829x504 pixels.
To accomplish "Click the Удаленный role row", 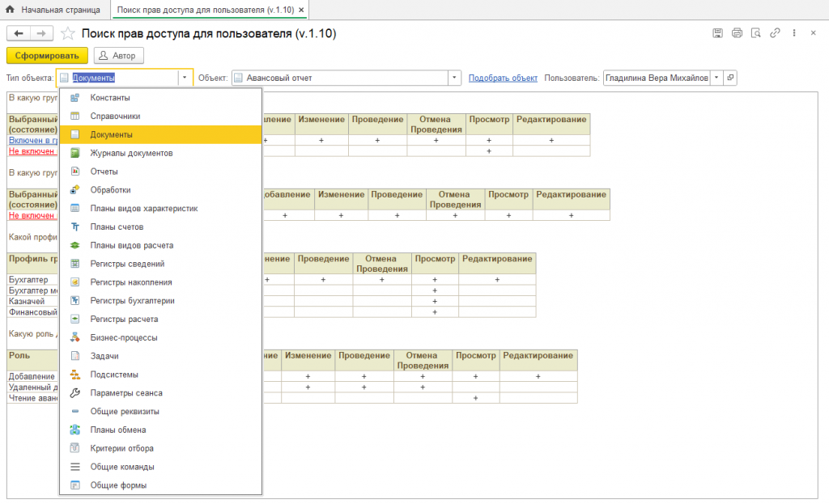I will click(x=32, y=388).
